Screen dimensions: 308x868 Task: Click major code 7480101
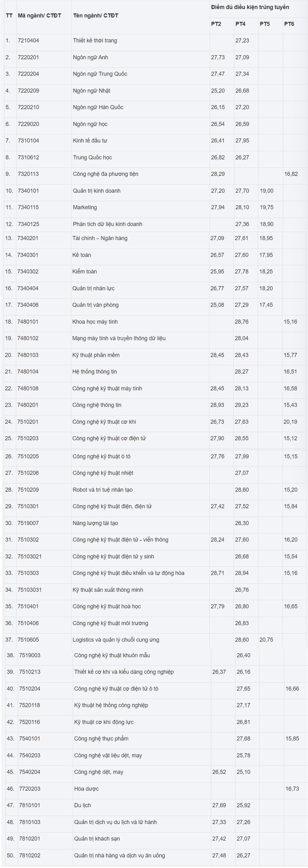(28, 322)
